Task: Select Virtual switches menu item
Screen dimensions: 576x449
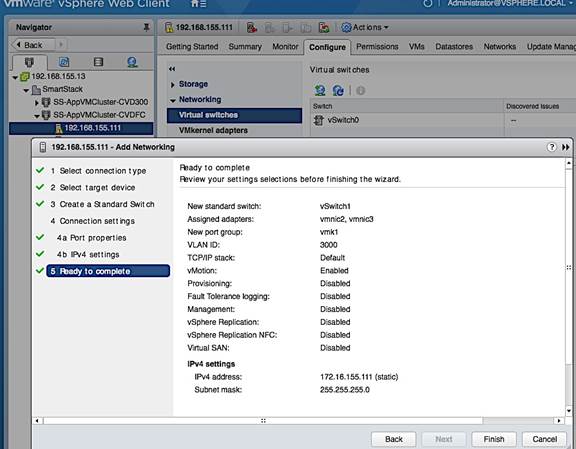Action: [x=234, y=115]
